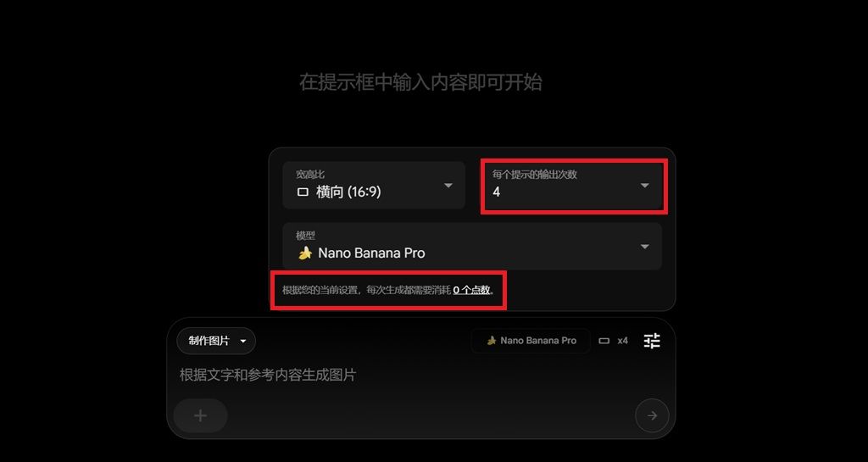Open the 制作图片 mode menu
The image size is (868, 462).
click(x=216, y=341)
